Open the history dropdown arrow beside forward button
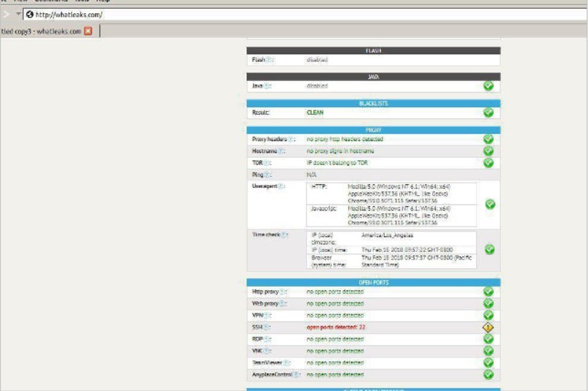The image size is (588, 391). click(18, 14)
